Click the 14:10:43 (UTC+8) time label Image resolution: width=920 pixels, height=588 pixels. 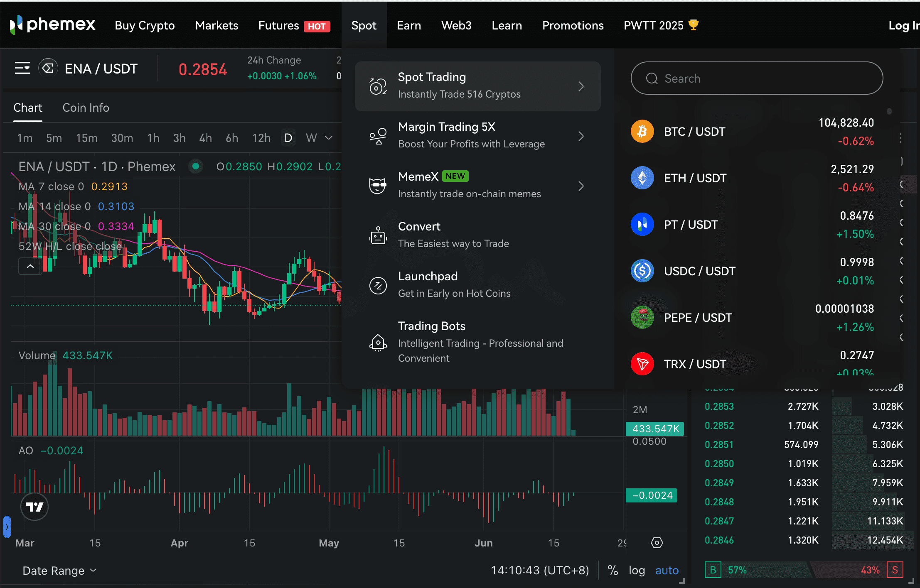pos(539,570)
